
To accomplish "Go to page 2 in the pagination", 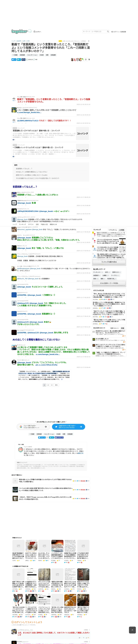I will pyautogui.click(x=48, y=385).
